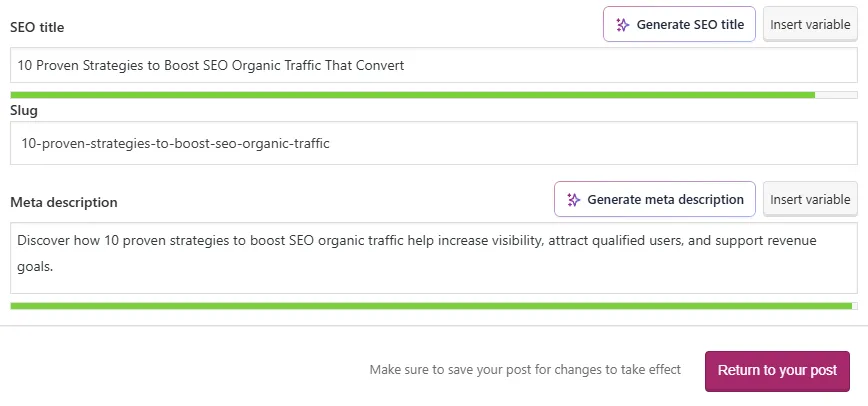Click the sparkle icon beside Generate meta description
Image resolution: width=868 pixels, height=406 pixels.
(x=574, y=199)
